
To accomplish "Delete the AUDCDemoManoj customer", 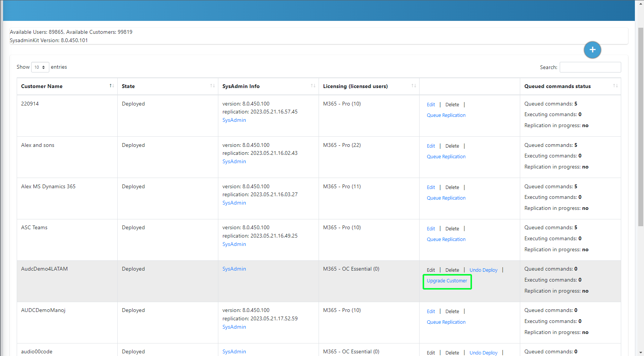I will (x=452, y=312).
